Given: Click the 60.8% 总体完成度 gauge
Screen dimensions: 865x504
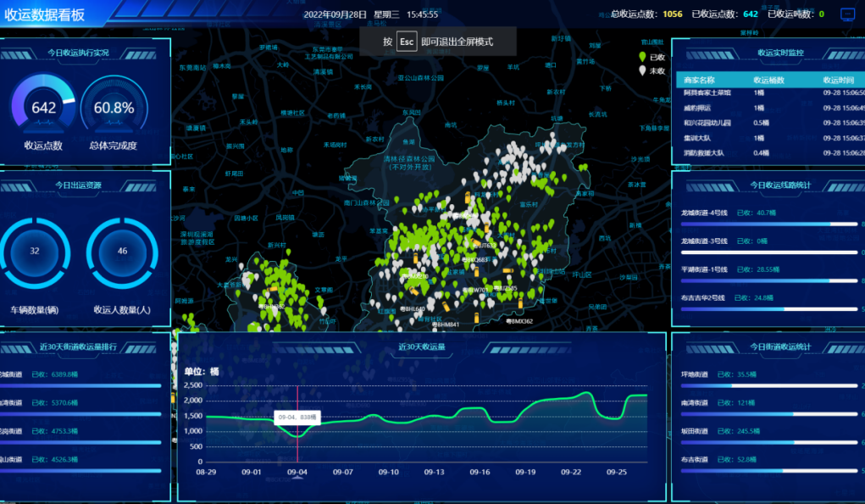Looking at the screenshot, I should (x=114, y=105).
